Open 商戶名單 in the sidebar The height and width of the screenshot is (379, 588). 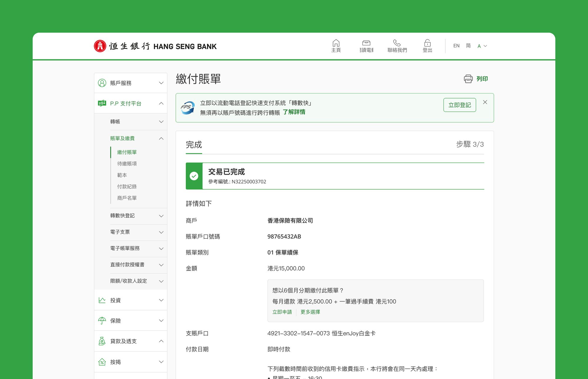[127, 198]
